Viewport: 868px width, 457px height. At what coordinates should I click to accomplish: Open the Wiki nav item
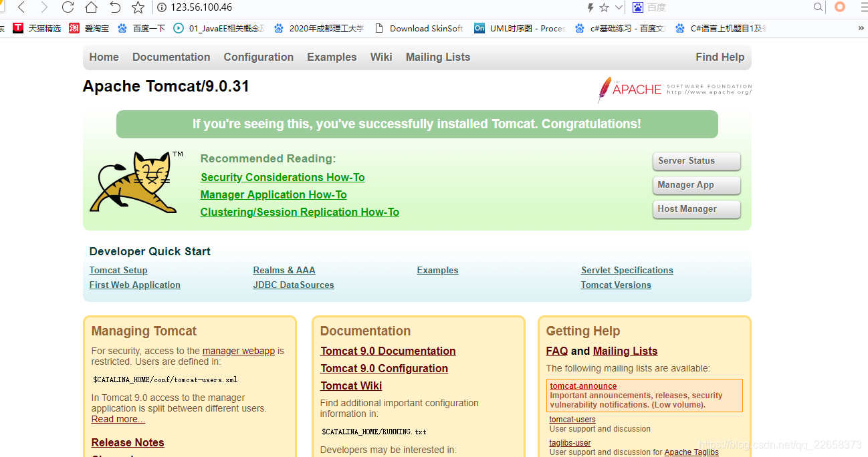[381, 57]
